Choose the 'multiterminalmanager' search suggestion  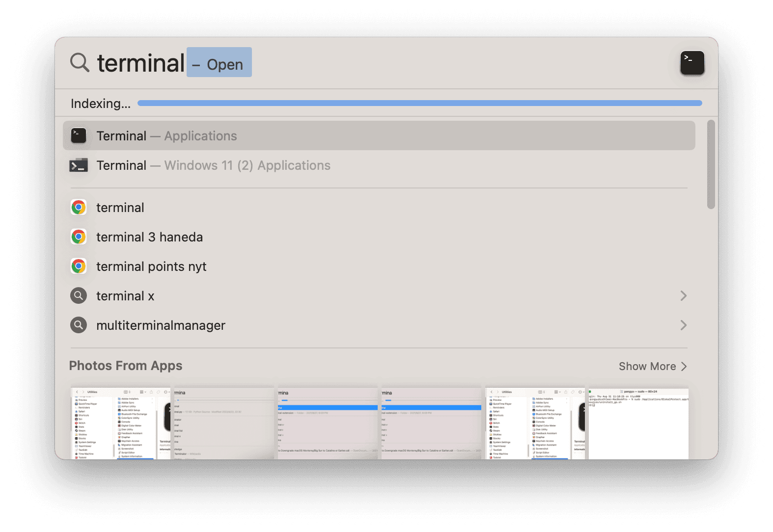pos(379,325)
